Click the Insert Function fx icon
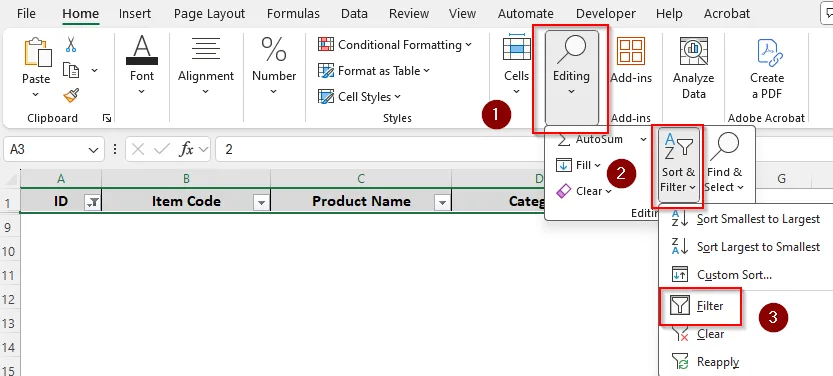The height and width of the screenshot is (376, 833). pos(186,149)
